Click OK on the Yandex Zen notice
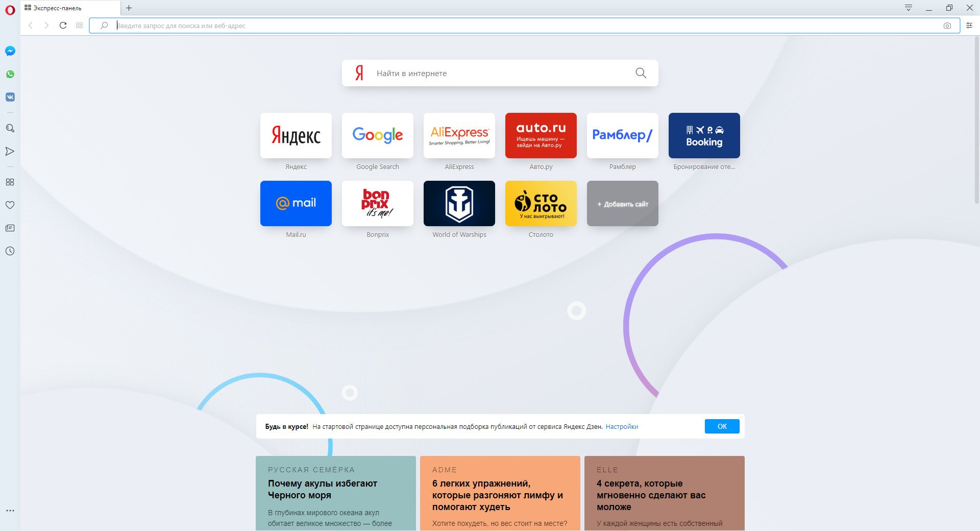Screen dimensions: 980x531 point(722,426)
